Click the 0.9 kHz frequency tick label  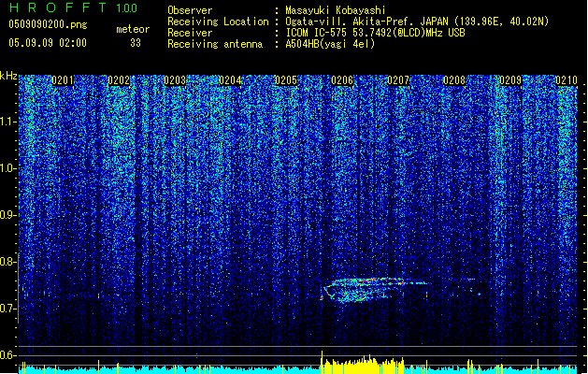tap(7, 215)
